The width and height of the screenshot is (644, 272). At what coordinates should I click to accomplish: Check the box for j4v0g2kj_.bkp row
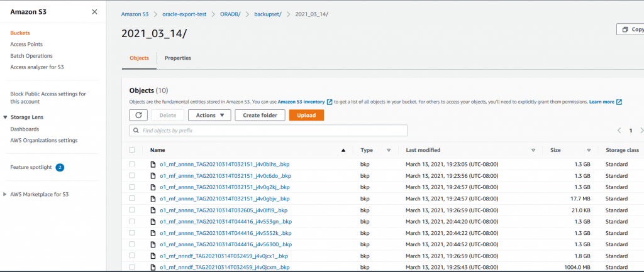[132, 187]
